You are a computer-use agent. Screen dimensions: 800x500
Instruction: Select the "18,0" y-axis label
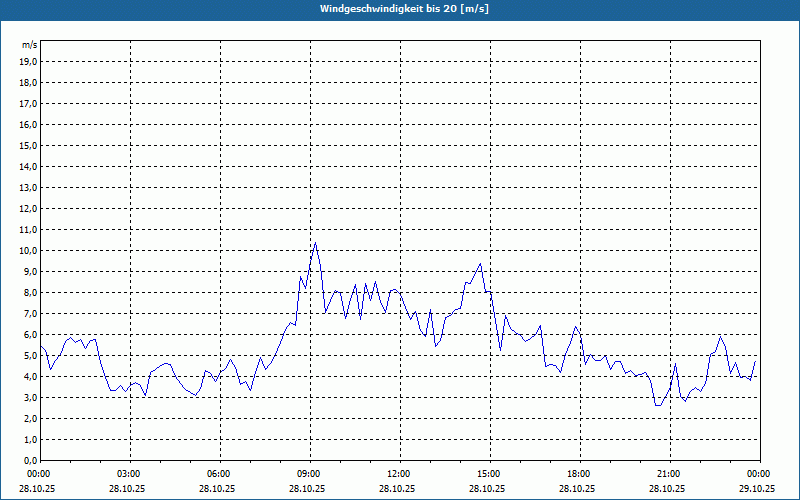(29, 83)
